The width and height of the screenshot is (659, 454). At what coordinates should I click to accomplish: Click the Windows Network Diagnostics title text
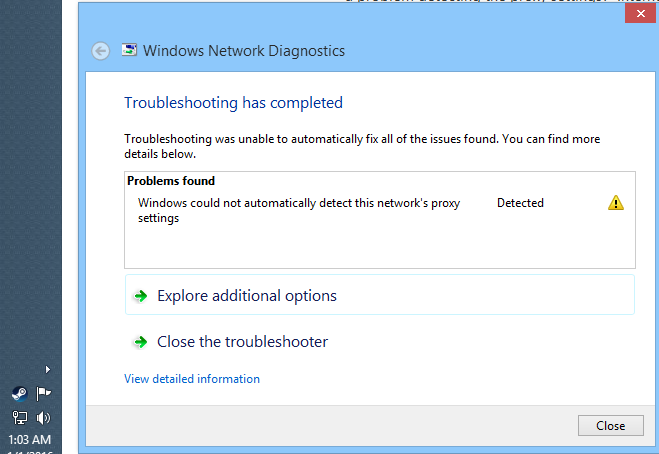[x=244, y=51]
